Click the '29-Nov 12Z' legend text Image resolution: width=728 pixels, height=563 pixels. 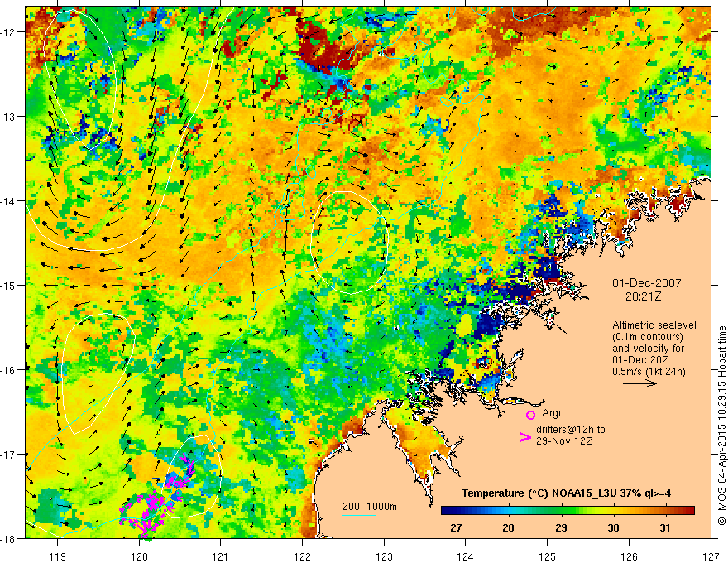coord(564,440)
